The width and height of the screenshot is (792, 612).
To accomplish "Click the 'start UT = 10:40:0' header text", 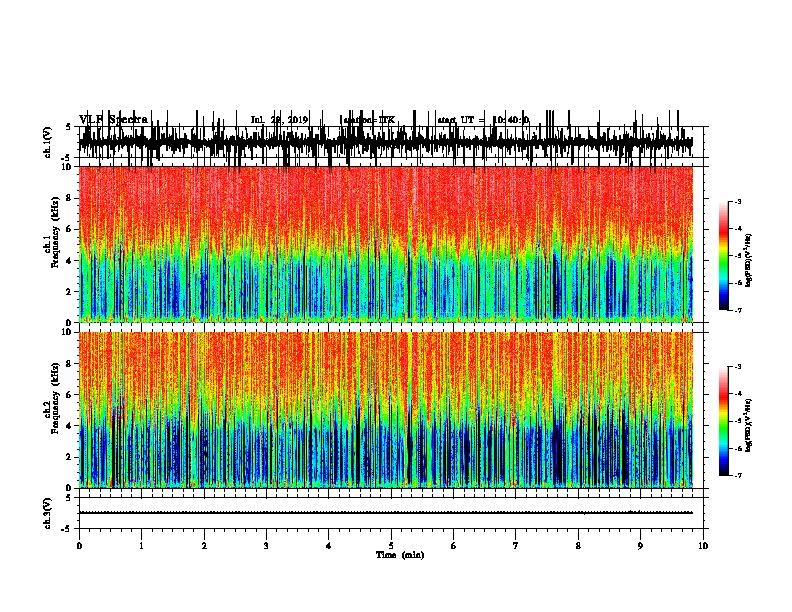I will 483,120.
